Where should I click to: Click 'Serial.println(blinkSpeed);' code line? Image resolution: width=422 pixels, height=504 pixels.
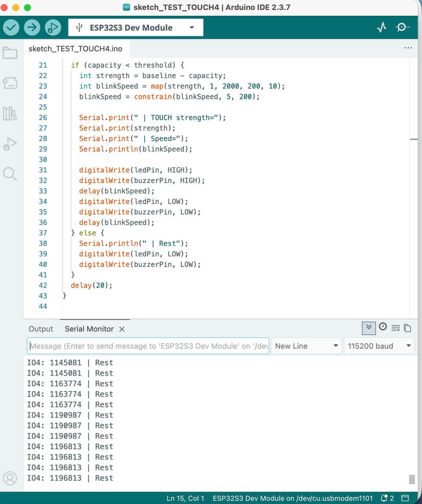(136, 149)
